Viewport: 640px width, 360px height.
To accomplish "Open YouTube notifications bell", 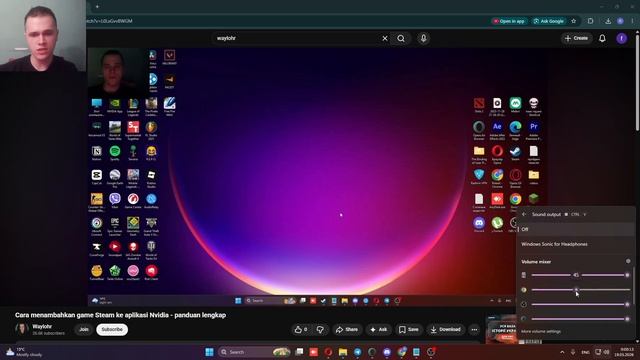I will coord(602,38).
